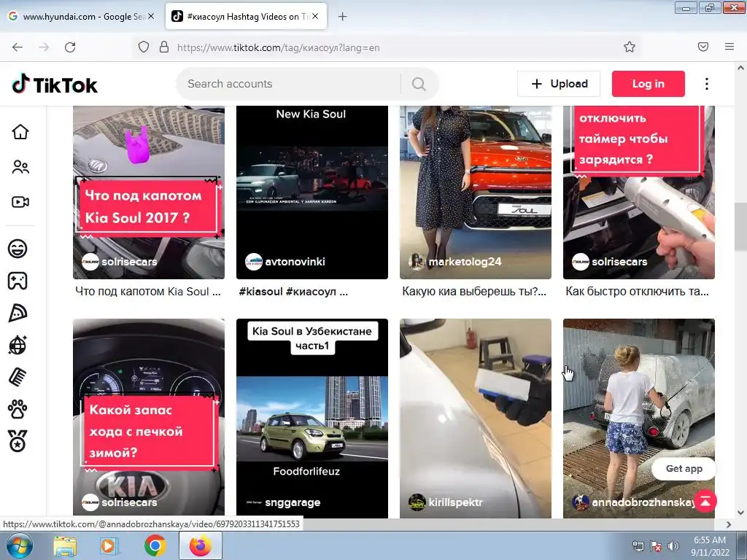The height and width of the screenshot is (560, 747).
Task: Open the Firefox hamburger menu
Action: [729, 47]
